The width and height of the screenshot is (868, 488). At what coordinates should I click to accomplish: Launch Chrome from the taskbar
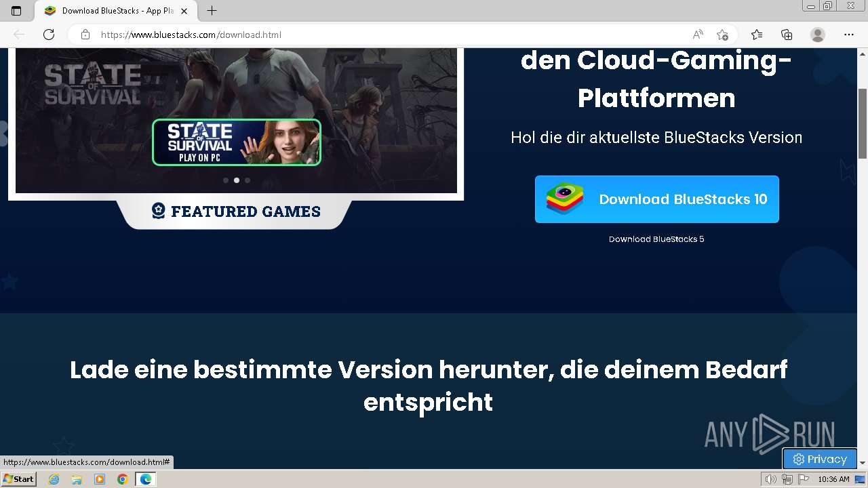tap(123, 479)
